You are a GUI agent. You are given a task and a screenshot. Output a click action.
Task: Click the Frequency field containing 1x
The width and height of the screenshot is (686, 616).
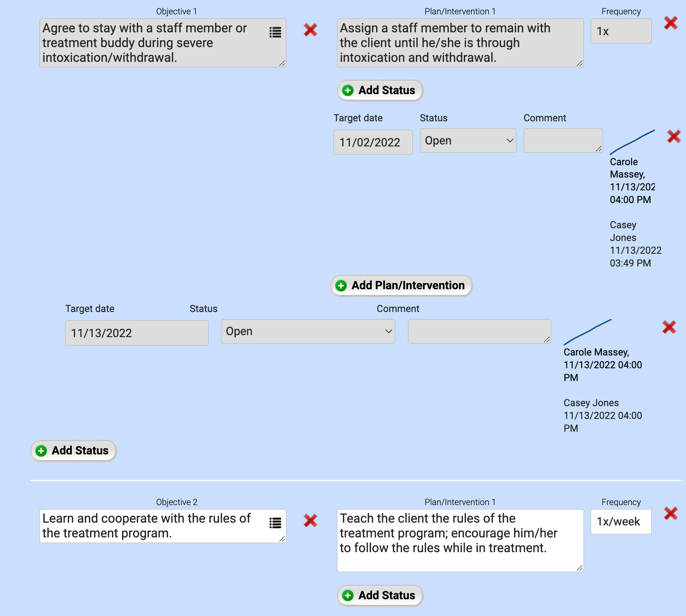tap(621, 31)
